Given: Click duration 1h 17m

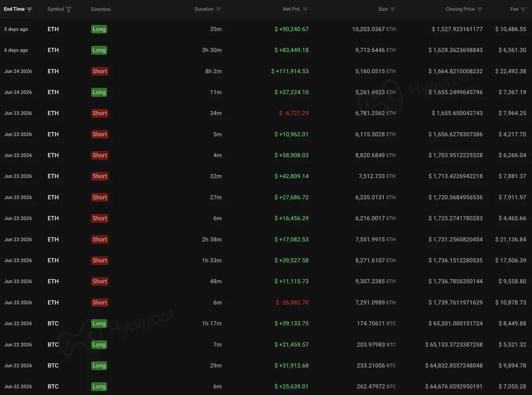Looking at the screenshot, I should point(212,324).
